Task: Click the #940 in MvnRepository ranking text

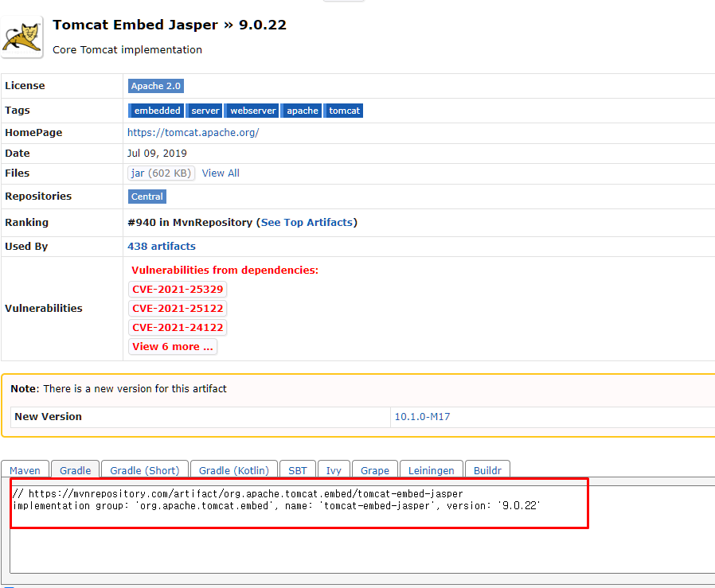Action: [189, 223]
